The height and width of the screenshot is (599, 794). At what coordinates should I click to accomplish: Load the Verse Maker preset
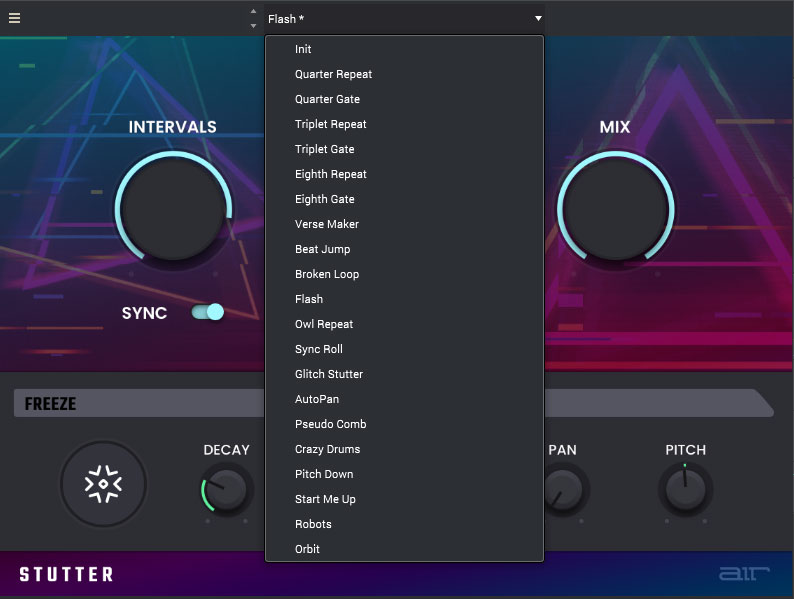pos(404,224)
